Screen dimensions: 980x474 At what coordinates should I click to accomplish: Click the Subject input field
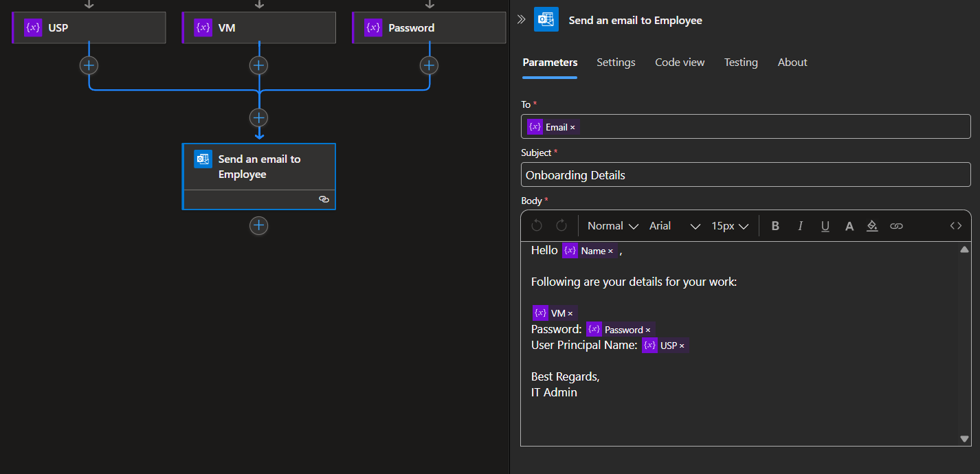tap(745, 175)
